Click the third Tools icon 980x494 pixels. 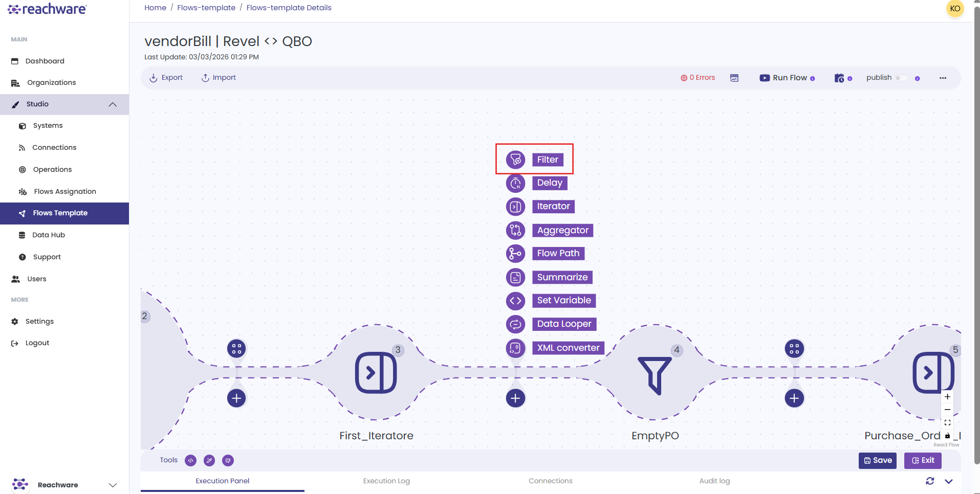[x=228, y=460]
